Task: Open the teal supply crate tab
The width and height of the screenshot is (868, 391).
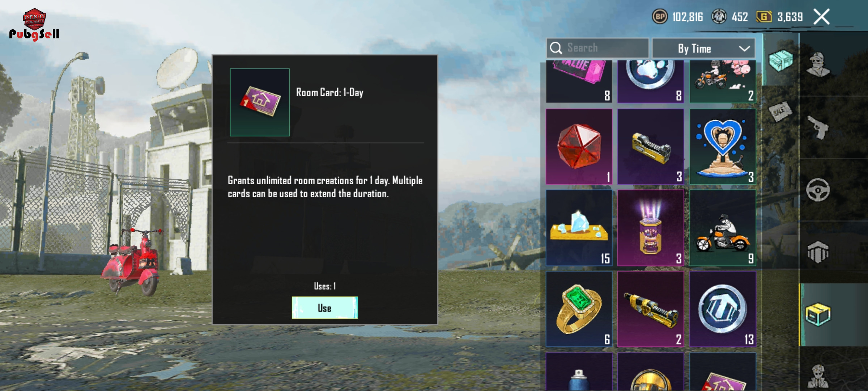Action: point(780,60)
